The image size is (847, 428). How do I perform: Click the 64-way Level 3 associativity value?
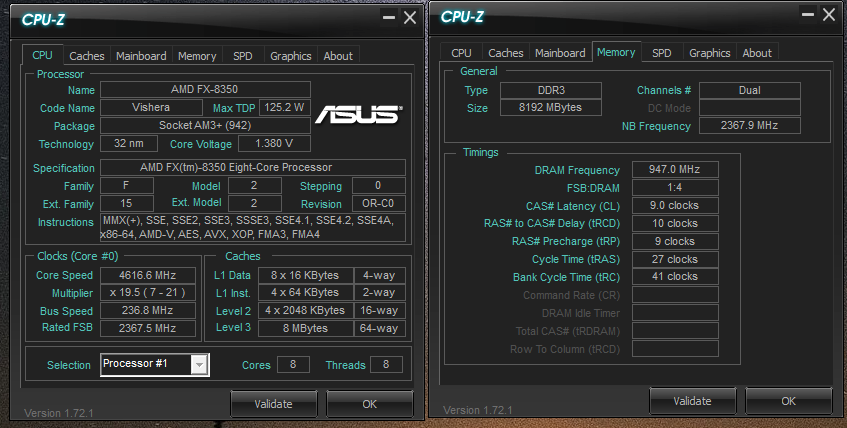tap(380, 328)
